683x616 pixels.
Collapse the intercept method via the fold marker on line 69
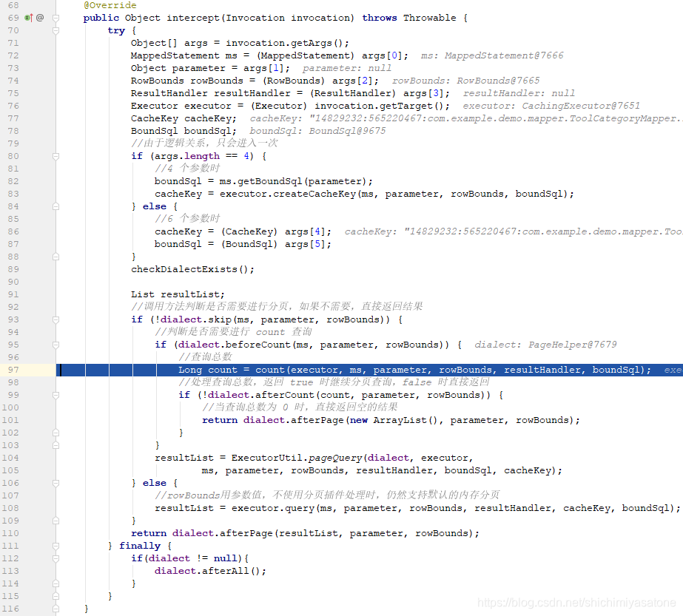56,18
